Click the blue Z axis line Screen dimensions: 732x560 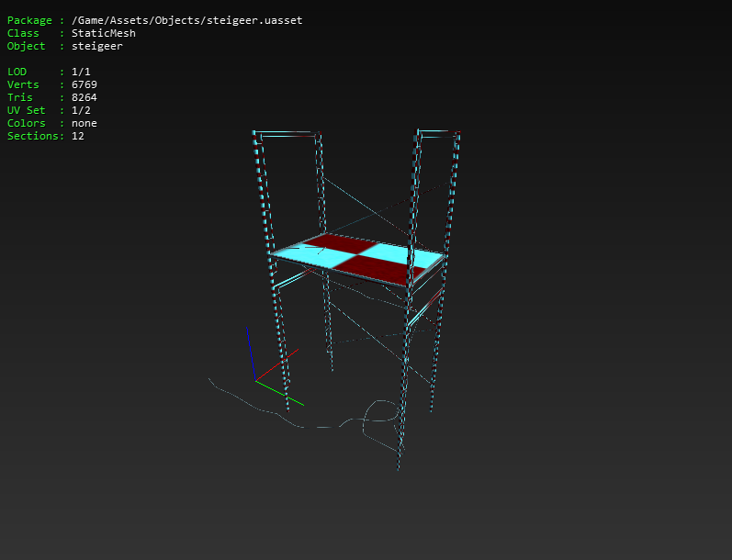(251, 353)
